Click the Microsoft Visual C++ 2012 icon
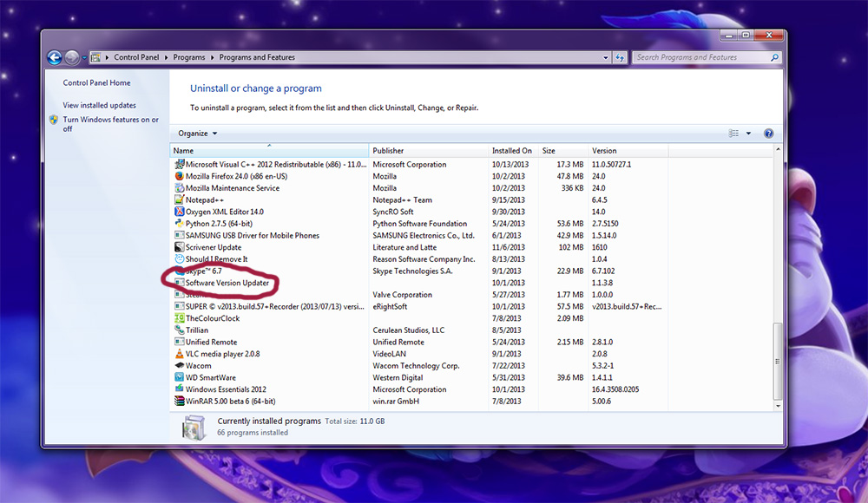 [x=180, y=165]
